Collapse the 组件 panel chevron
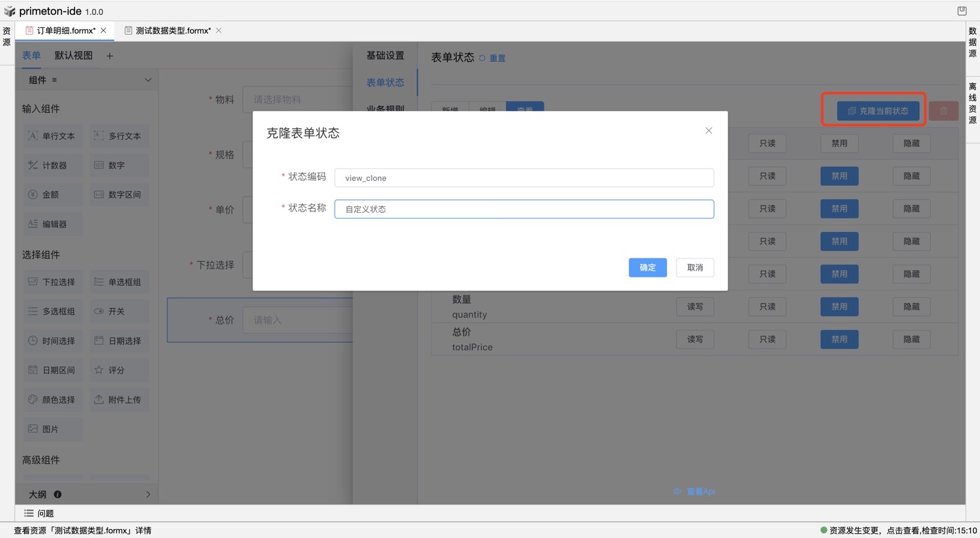This screenshot has height=538, width=980. (148, 80)
